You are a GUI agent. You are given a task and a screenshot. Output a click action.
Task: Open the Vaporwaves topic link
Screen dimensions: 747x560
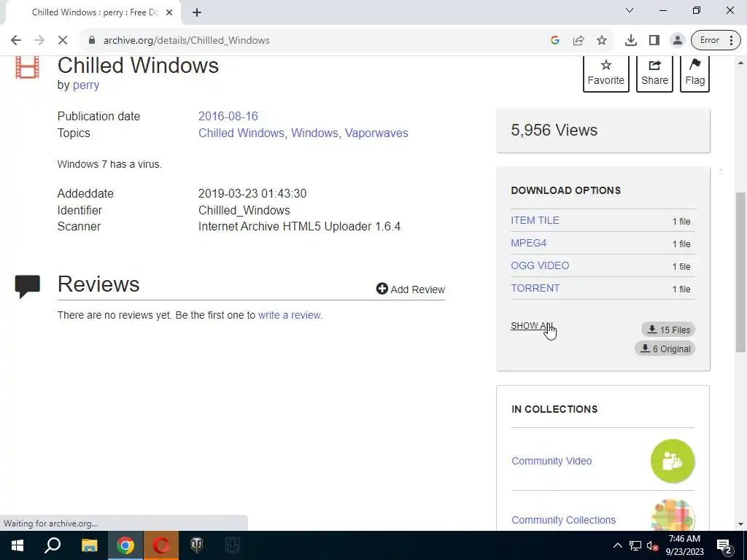tap(376, 133)
